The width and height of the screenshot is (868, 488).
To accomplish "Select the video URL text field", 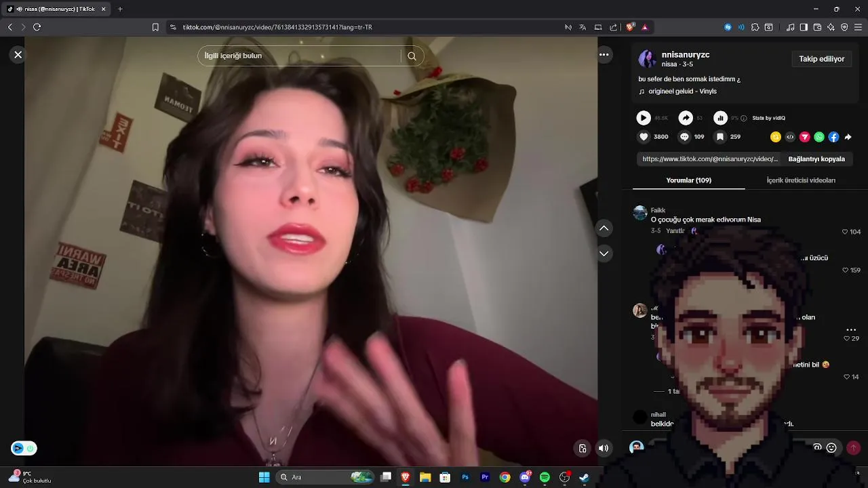I will tap(710, 159).
